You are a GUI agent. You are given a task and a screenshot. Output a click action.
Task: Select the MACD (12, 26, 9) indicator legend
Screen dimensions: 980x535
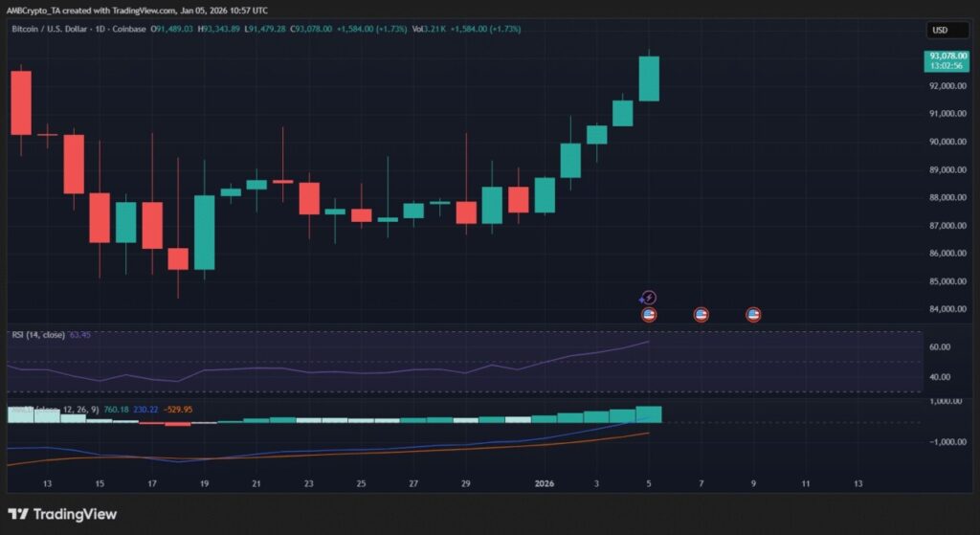tap(57, 410)
